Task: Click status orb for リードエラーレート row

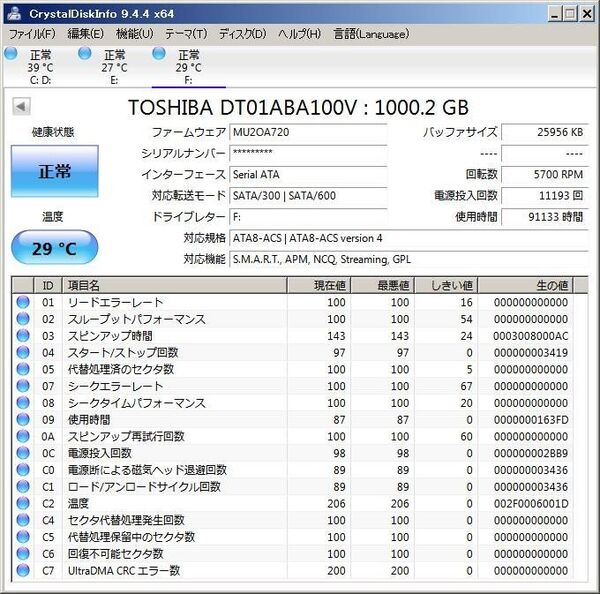Action: coord(23,302)
